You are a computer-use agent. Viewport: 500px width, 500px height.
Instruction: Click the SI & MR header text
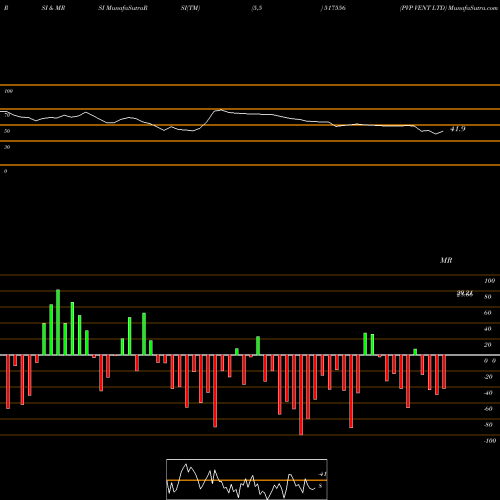[x=53, y=8]
